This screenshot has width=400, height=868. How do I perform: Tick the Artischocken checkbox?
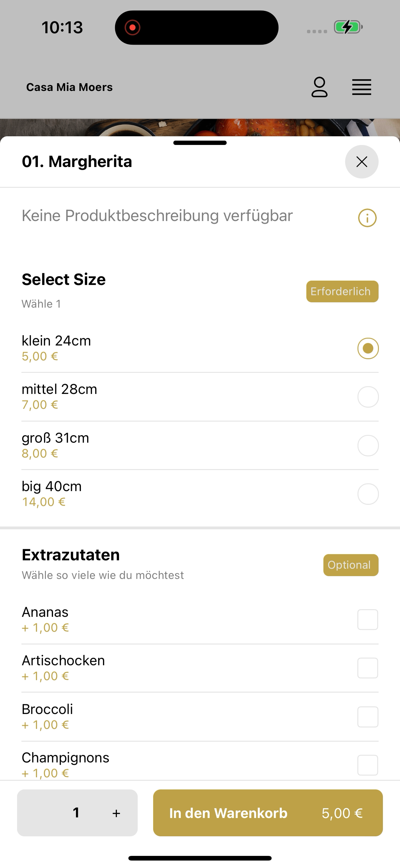coord(368,668)
